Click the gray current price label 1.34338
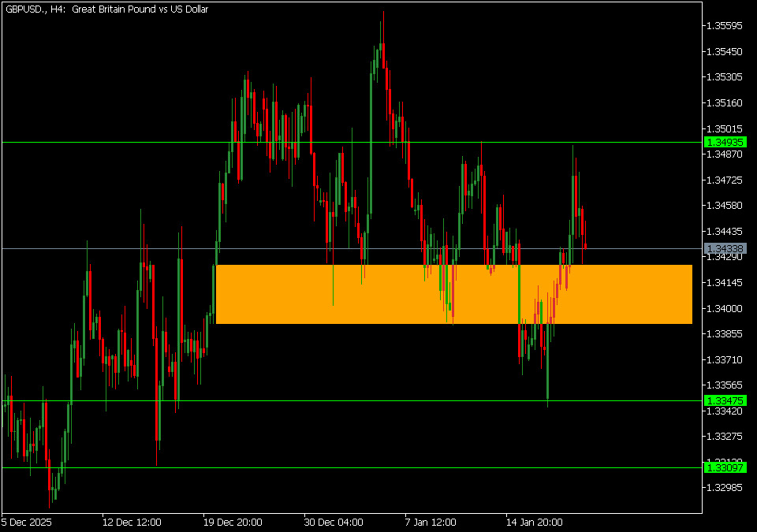The width and height of the screenshot is (757, 532). [724, 248]
